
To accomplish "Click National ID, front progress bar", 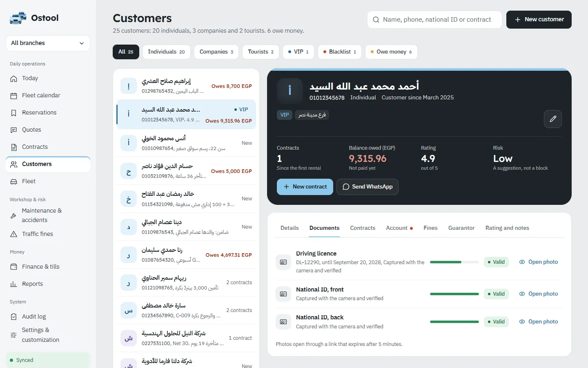I will (x=454, y=294).
